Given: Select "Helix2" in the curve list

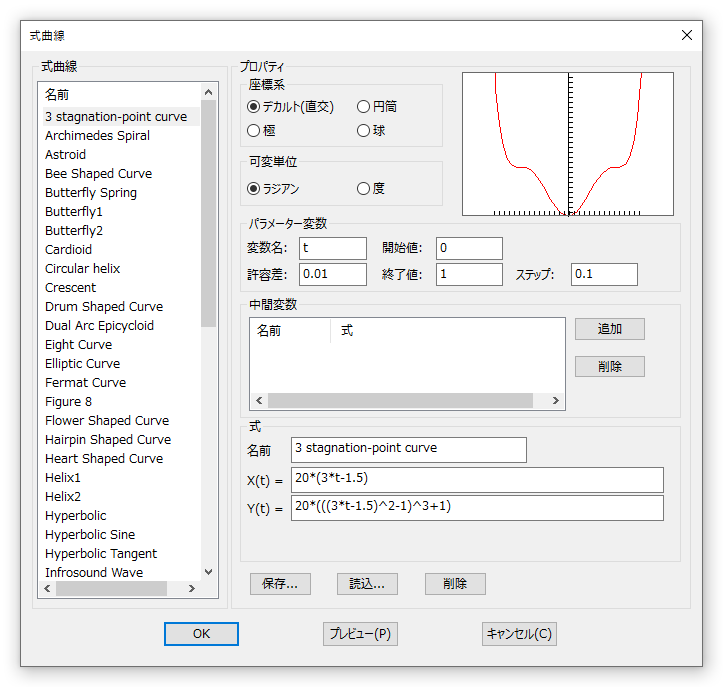Looking at the screenshot, I should pos(63,496).
